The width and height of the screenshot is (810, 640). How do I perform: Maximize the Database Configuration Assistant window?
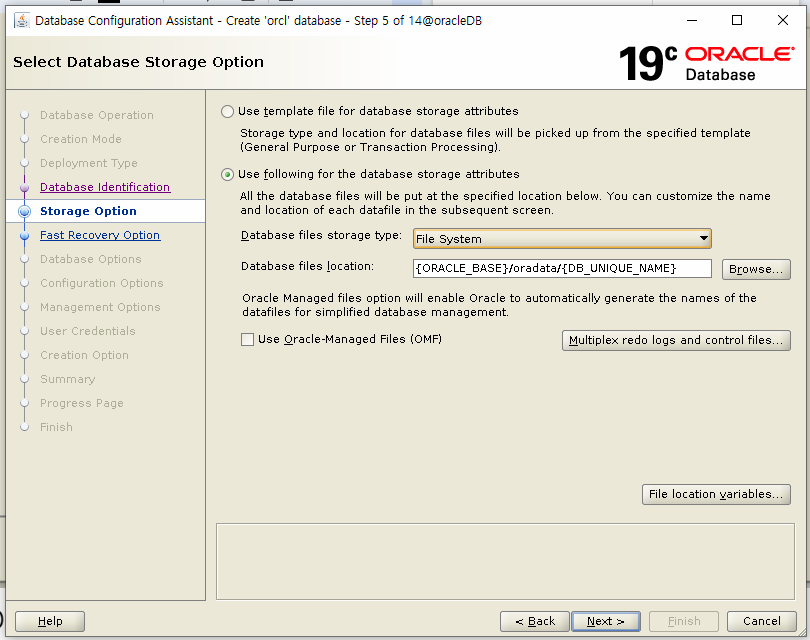click(x=737, y=20)
